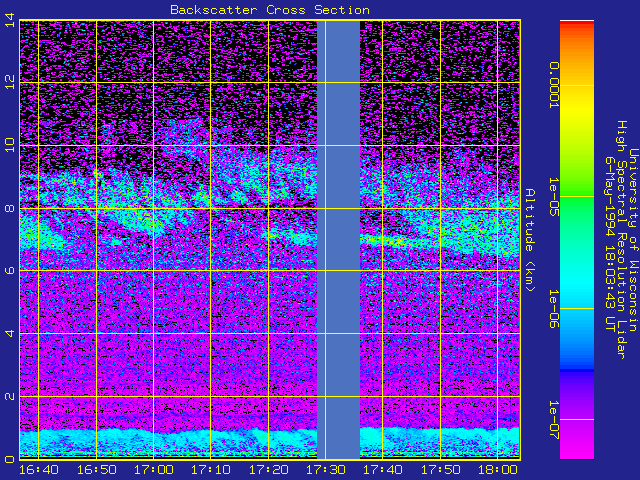This screenshot has height=480, width=640.
Task: Click the 'Altitude (km)' axis title
Action: (529, 240)
